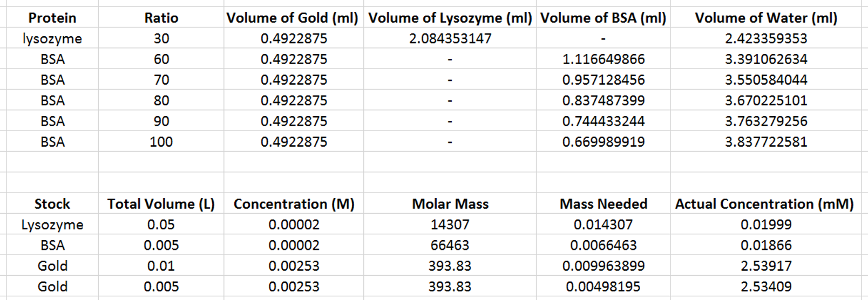Image resolution: width=868 pixels, height=300 pixels.
Task: Click the ratio cell with value 80
Action: [x=161, y=100]
